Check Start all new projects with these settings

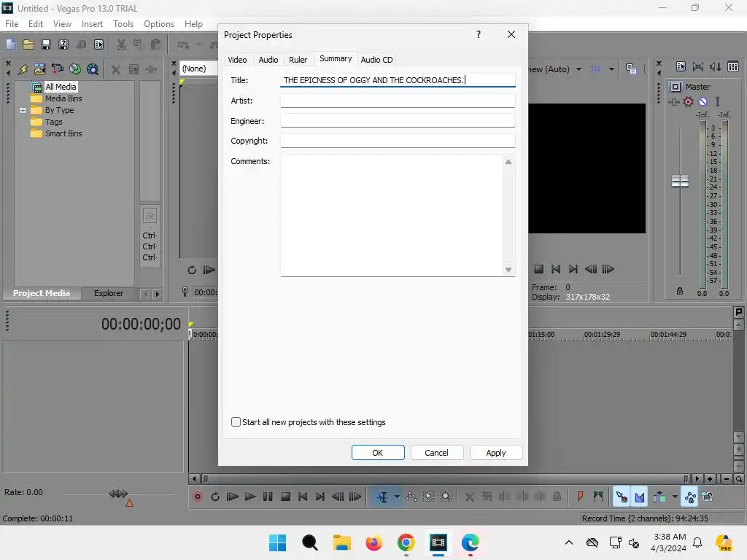coord(236,422)
